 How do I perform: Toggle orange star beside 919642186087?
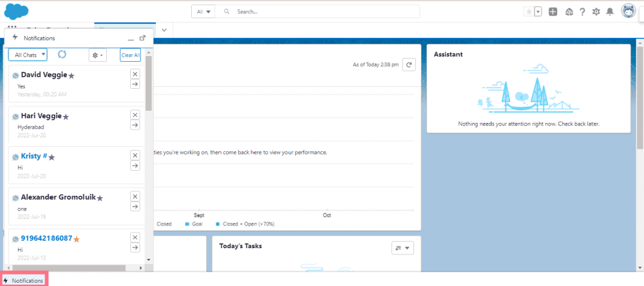[77, 239]
